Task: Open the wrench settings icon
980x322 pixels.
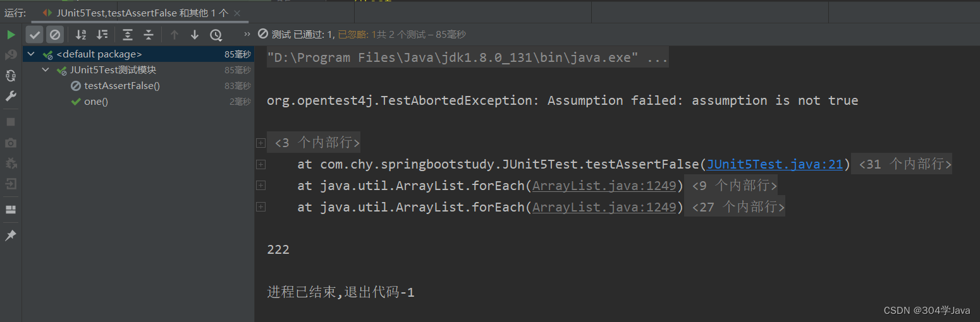Action: 11,96
